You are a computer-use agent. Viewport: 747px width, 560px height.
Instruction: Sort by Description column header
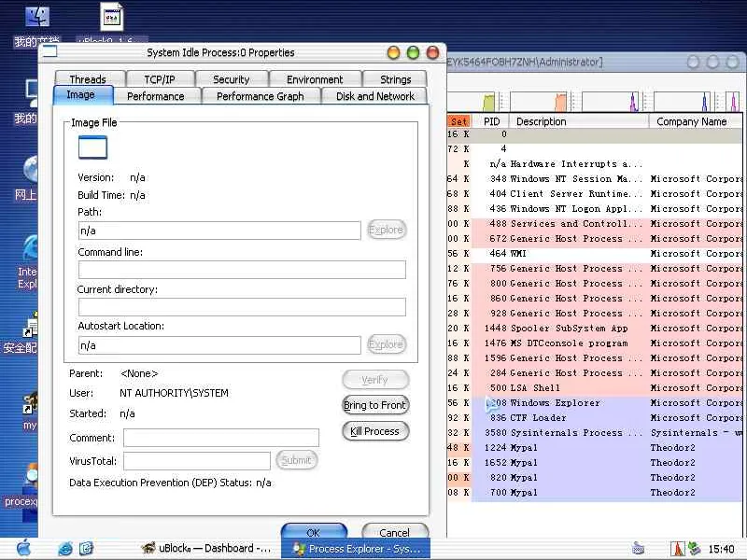click(x=579, y=121)
